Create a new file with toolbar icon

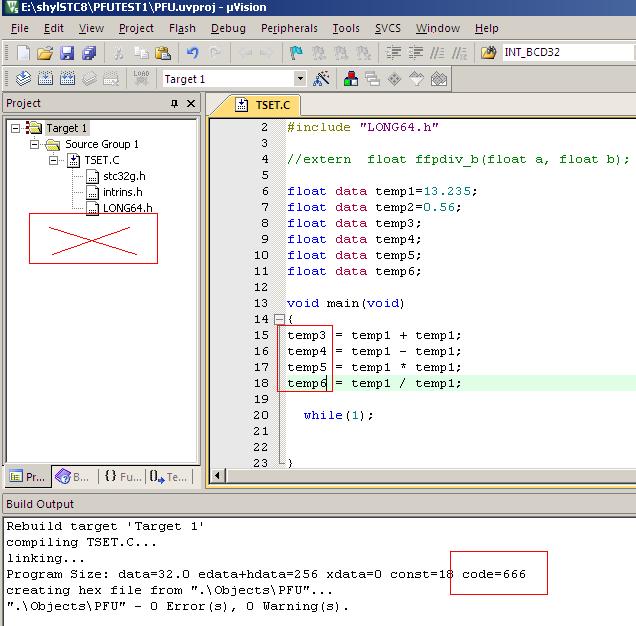point(23,53)
